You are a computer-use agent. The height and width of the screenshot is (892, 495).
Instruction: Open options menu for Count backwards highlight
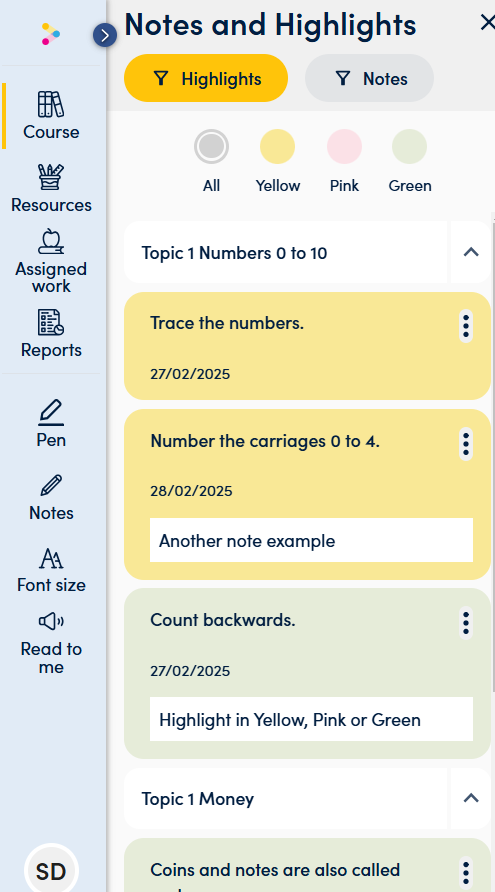point(466,623)
